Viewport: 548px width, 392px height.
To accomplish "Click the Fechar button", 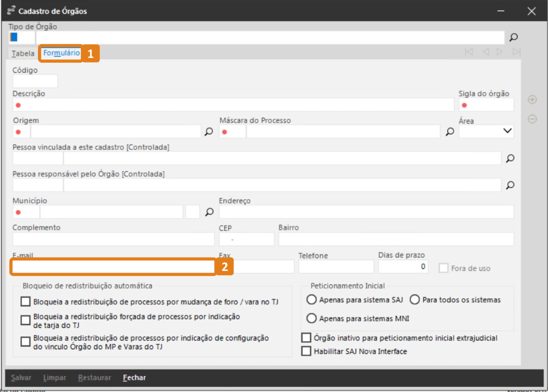I will [134, 378].
